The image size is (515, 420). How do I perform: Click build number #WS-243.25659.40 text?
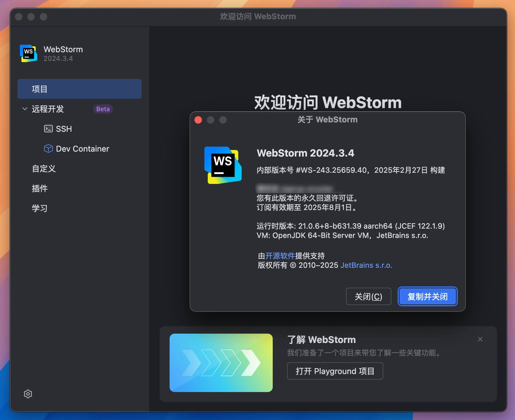tap(331, 170)
